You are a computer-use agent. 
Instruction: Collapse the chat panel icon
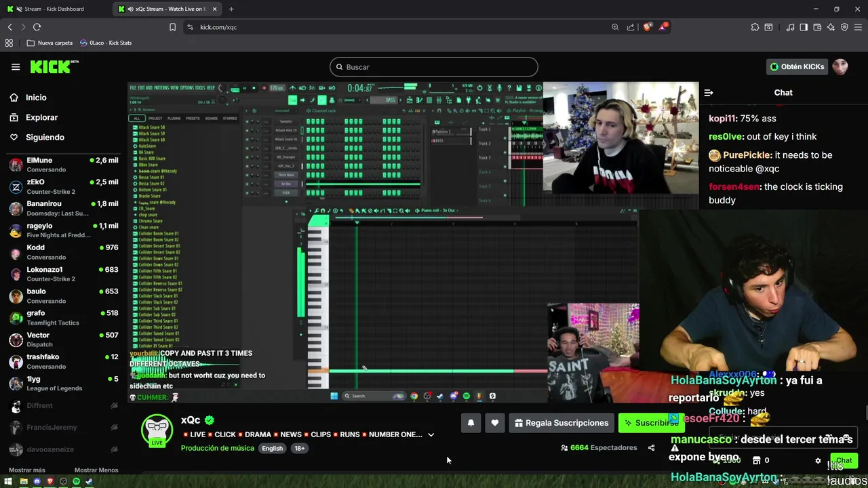pos(708,93)
